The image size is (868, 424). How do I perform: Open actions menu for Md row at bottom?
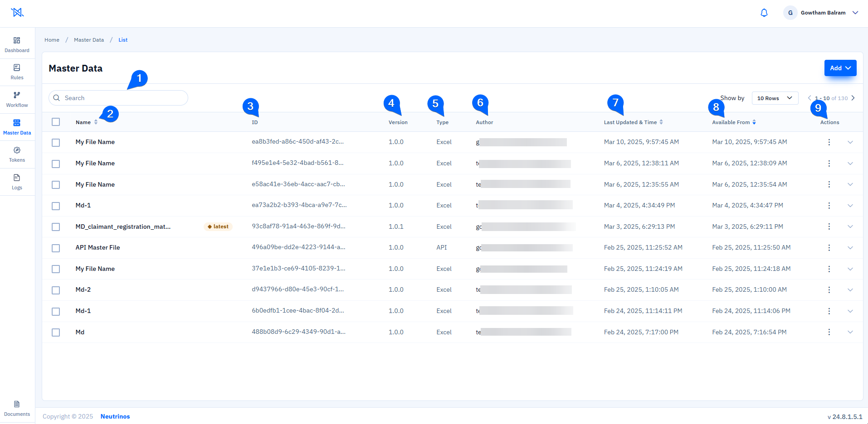829,332
